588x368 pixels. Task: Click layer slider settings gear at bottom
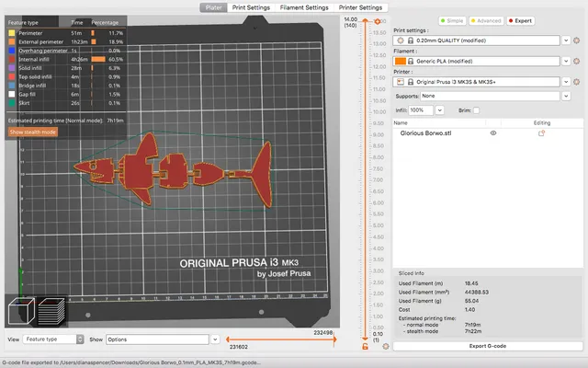[x=386, y=346]
